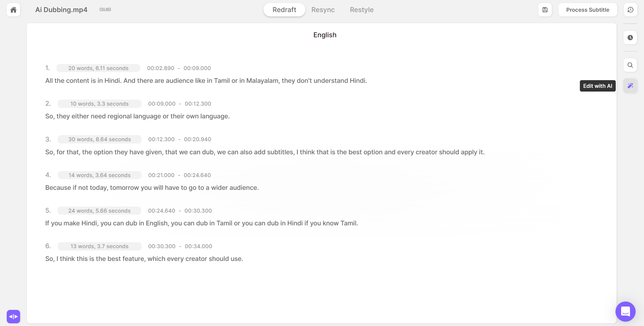
Task: Click subtitle line 6 to edit it
Action: point(144,259)
